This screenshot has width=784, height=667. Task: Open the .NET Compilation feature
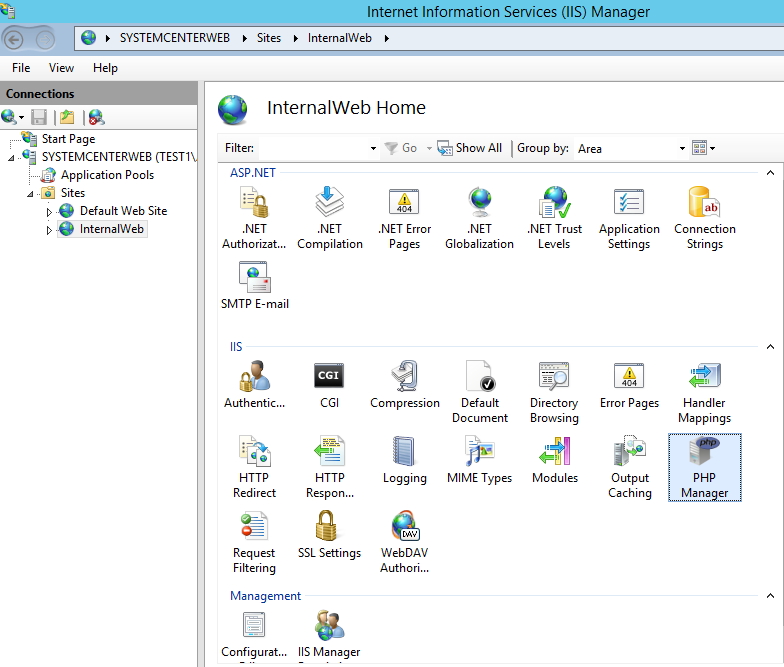click(x=330, y=218)
